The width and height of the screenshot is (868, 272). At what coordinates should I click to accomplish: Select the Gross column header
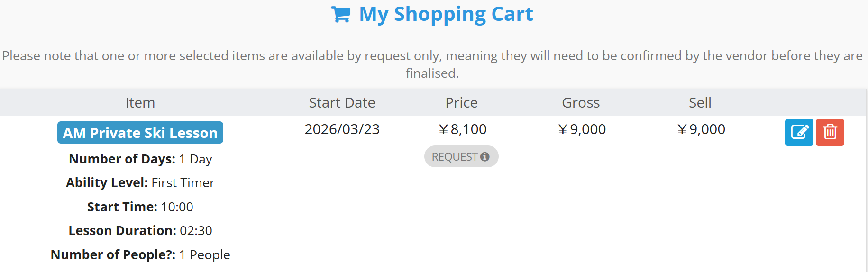click(x=581, y=103)
